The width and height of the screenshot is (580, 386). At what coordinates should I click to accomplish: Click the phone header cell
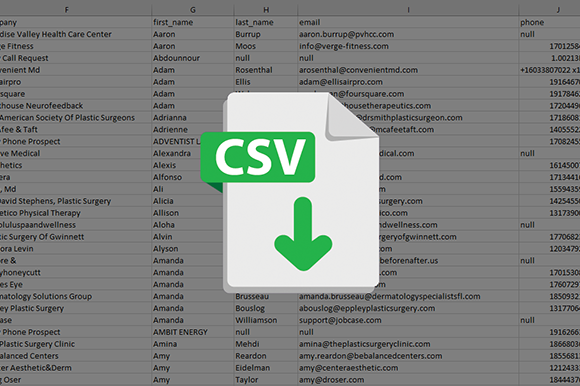(x=549, y=22)
